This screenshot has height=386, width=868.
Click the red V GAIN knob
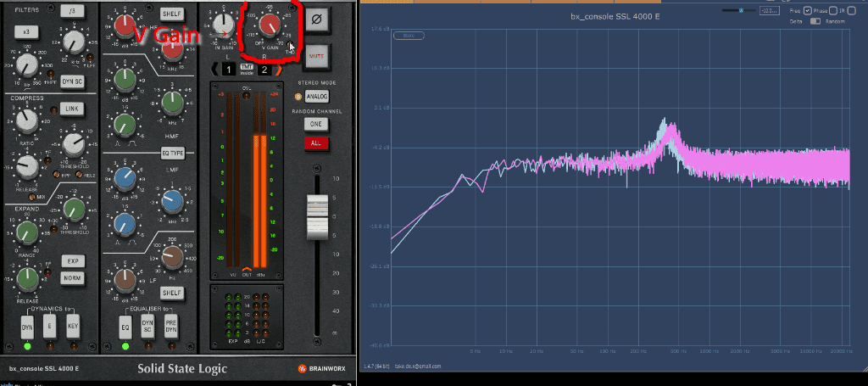pos(269,26)
